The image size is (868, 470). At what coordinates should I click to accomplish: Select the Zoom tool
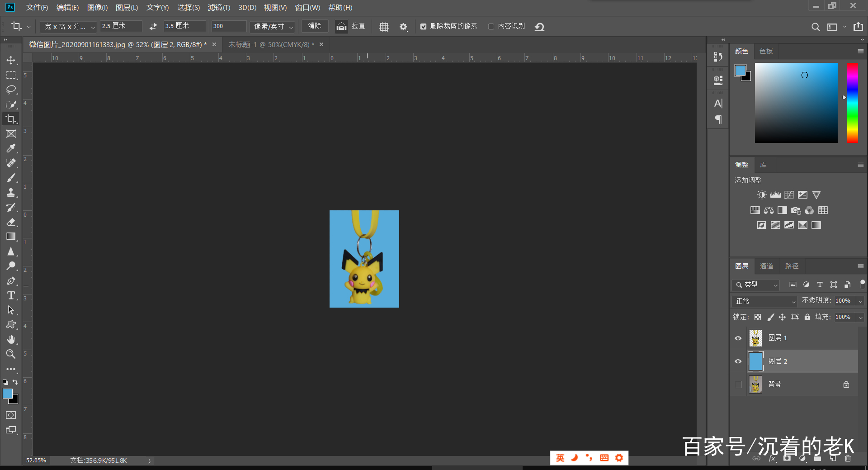tap(11, 354)
